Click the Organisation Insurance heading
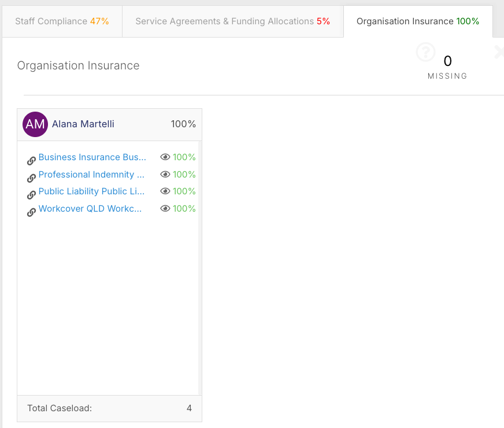Image resolution: width=504 pixels, height=428 pixels. click(78, 65)
